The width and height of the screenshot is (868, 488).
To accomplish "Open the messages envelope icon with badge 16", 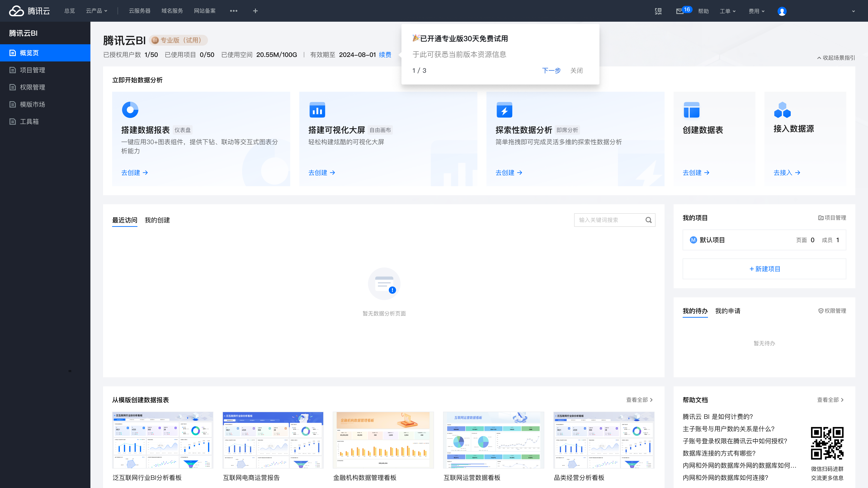I will [x=680, y=11].
